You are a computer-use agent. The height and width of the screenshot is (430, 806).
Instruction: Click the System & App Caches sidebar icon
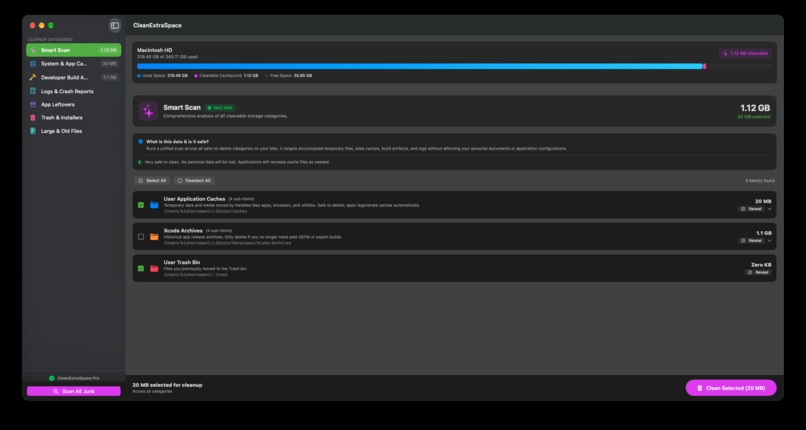click(33, 64)
